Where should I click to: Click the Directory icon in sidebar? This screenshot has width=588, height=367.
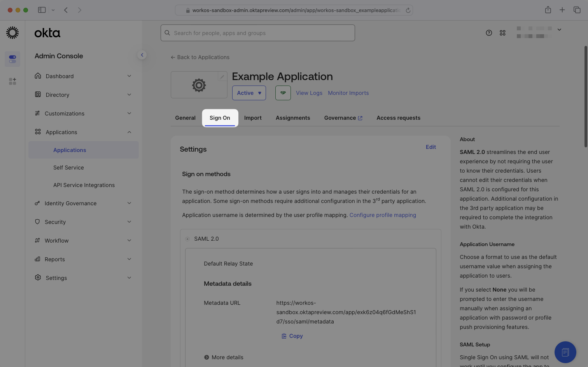pyautogui.click(x=38, y=94)
